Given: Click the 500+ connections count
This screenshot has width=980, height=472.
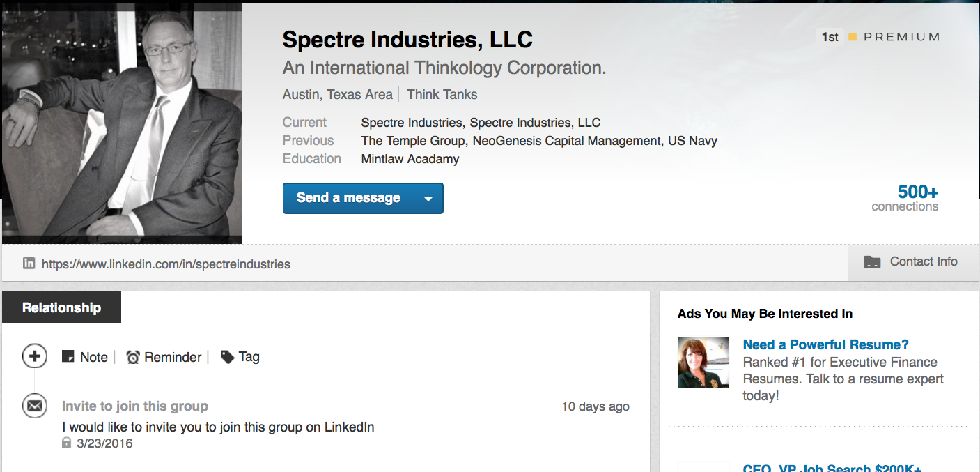Looking at the screenshot, I should pos(917,192).
